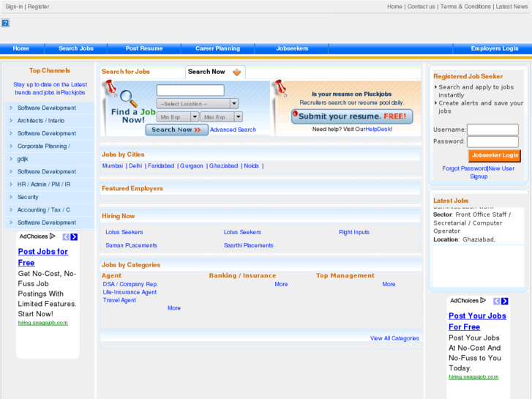The height and width of the screenshot is (399, 532).
Task: Browse jobs in Gurgaon
Action: click(x=191, y=165)
